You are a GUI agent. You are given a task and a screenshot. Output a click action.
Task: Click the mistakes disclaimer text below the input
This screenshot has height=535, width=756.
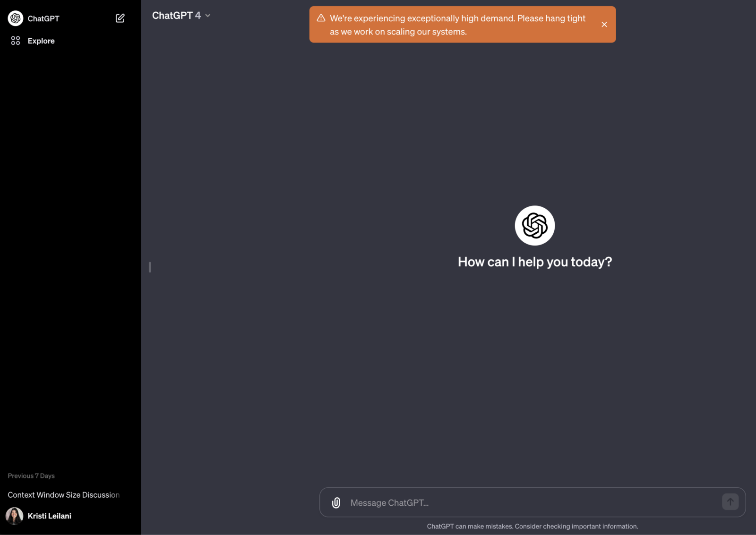pos(532,526)
